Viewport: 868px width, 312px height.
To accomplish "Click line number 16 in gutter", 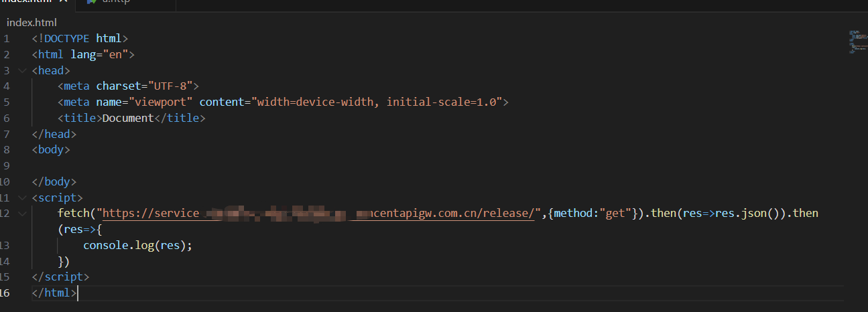I will pos(5,293).
